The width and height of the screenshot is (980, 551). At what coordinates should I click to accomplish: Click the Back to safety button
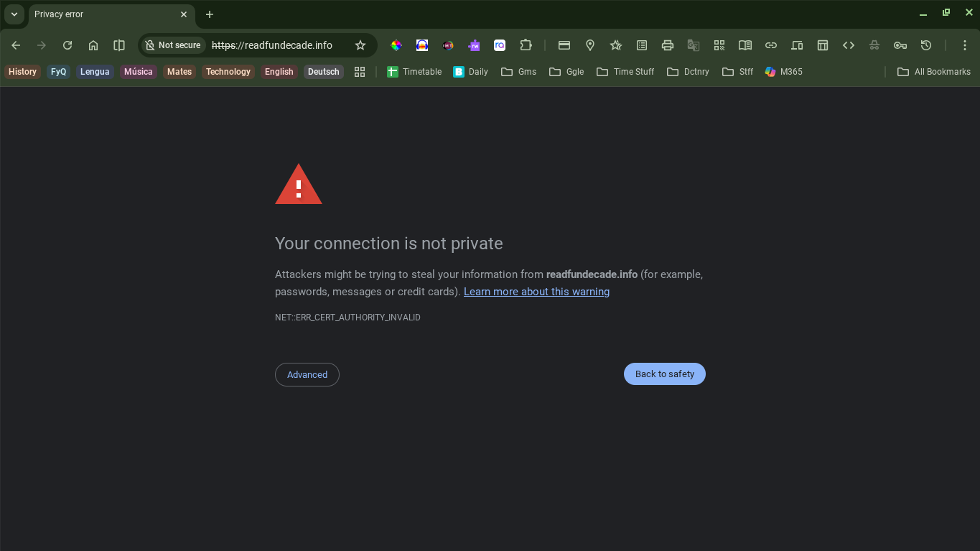[664, 374]
